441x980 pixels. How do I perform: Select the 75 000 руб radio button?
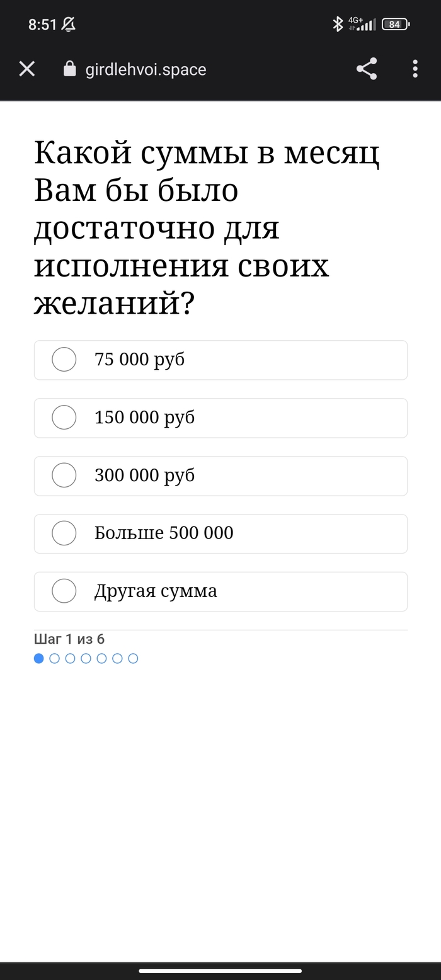click(64, 360)
